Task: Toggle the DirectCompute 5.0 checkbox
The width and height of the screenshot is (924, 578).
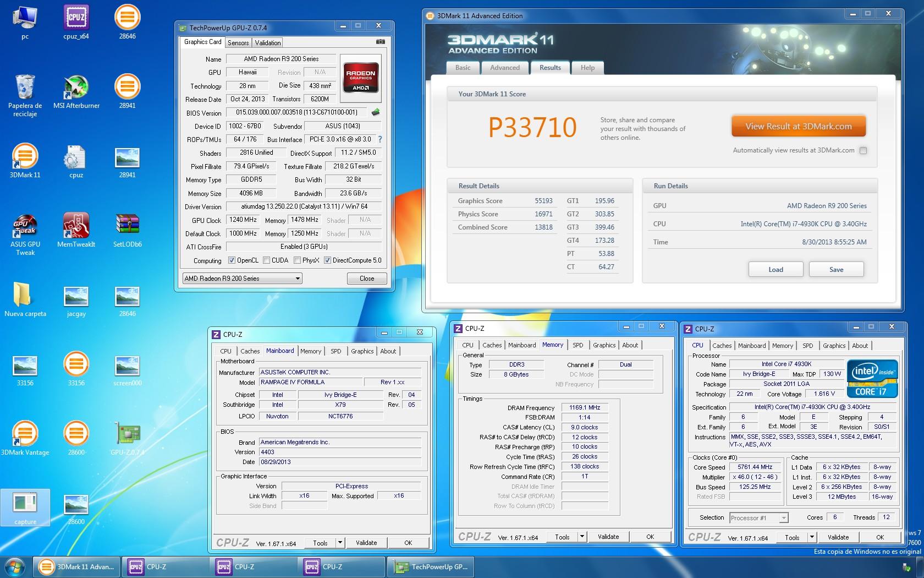Action: (x=327, y=260)
